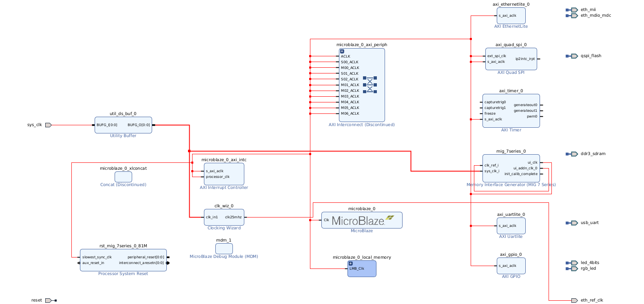644x304 pixels.
Task: Select the microblaze_0_xlconcat block body
Action: pos(123,177)
